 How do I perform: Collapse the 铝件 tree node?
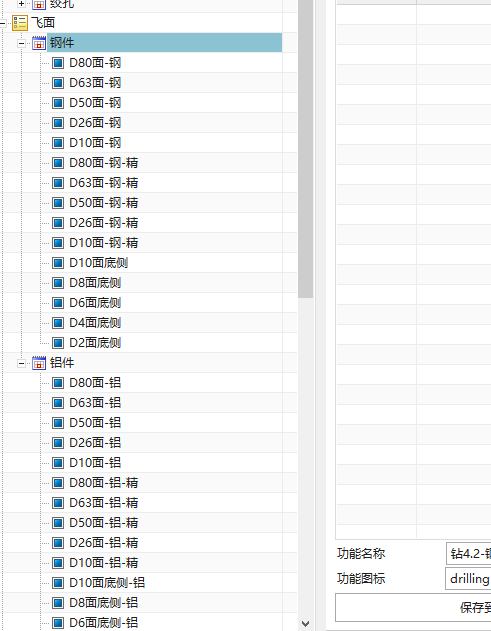(21, 363)
